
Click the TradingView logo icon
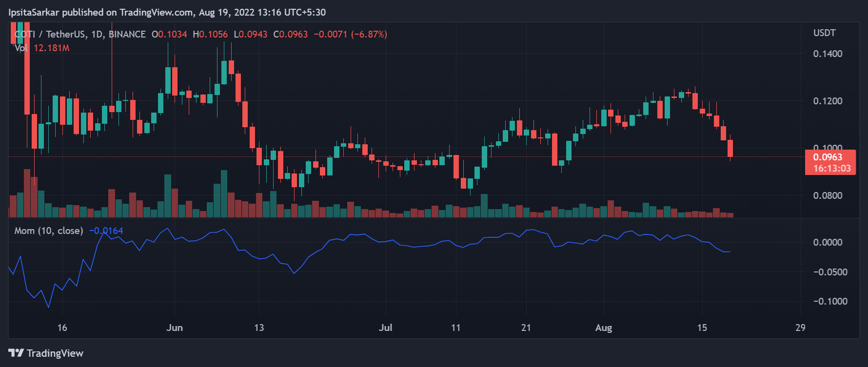coord(16,353)
